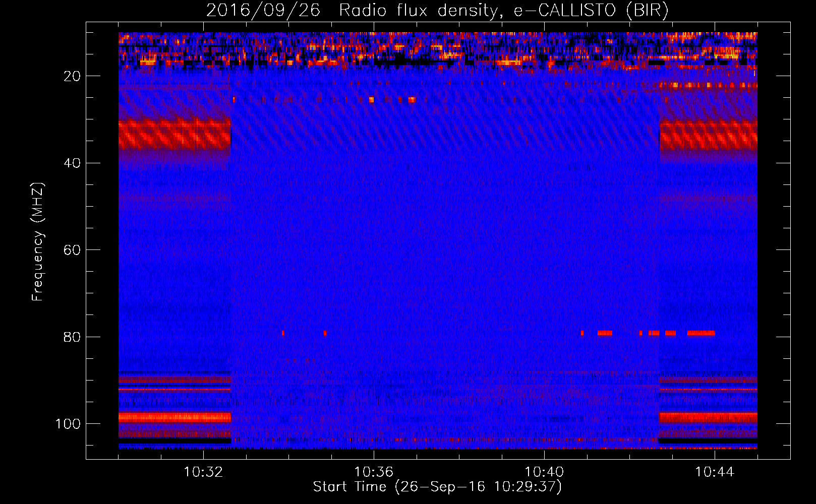This screenshot has height=504, width=816.
Task: Click the 40 frequency tick label
Action: pyautogui.click(x=72, y=163)
